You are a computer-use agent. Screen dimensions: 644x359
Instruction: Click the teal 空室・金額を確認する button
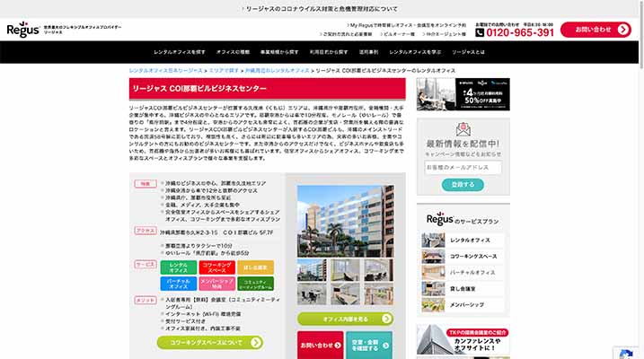pyautogui.click(x=369, y=346)
